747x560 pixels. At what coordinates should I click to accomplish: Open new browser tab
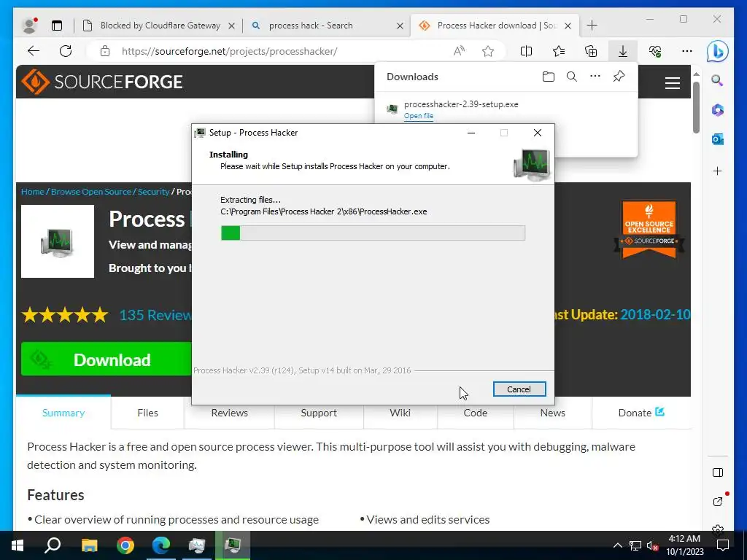click(592, 26)
